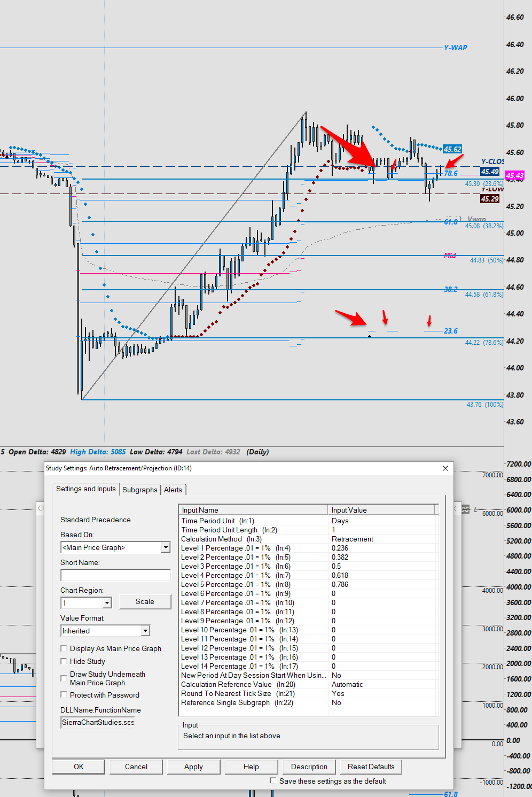Click the Scale button
Image resolution: width=532 pixels, height=797 pixels.
[145, 601]
